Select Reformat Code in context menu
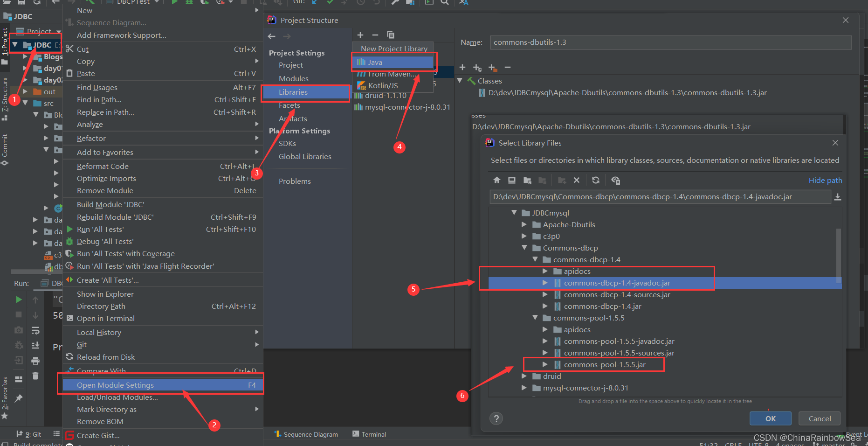868x446 pixels. (163, 166)
